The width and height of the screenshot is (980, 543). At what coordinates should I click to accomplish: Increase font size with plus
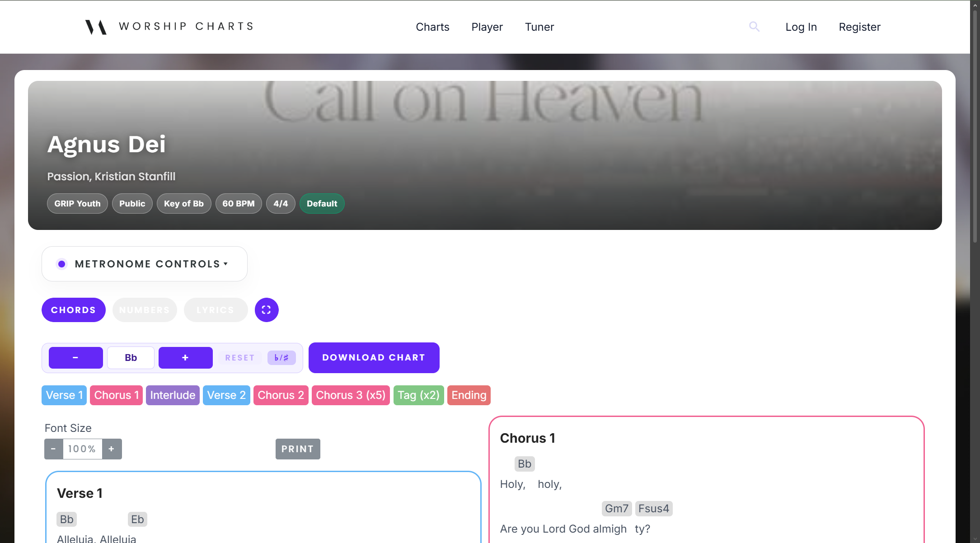112,449
